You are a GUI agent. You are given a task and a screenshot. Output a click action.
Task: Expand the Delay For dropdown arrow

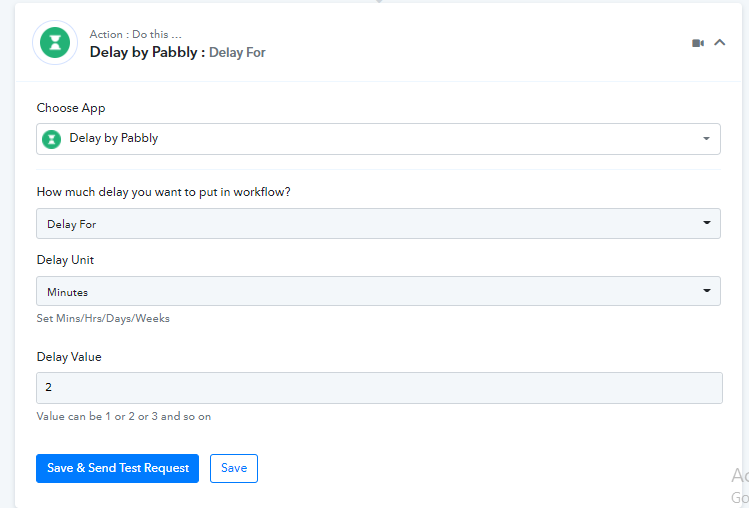[706, 223]
